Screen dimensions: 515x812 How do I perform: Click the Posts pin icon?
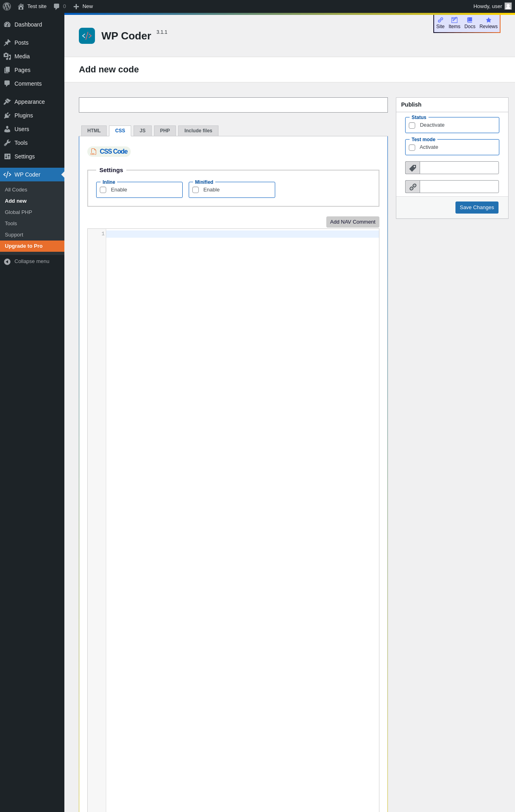[x=7, y=43]
